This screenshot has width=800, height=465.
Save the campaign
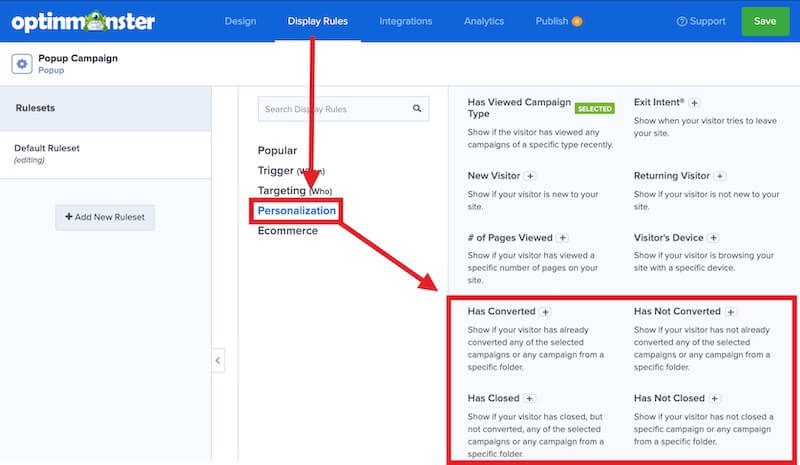(x=765, y=21)
